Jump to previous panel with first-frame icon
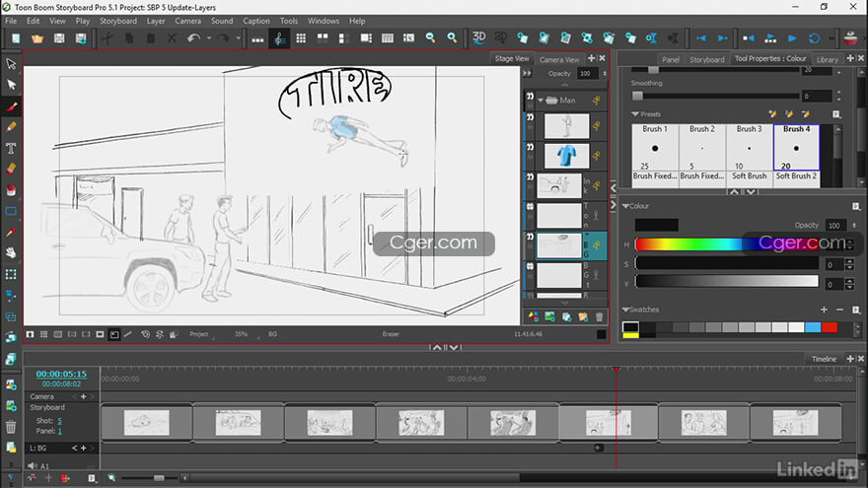868x488 pixels. [x=749, y=38]
